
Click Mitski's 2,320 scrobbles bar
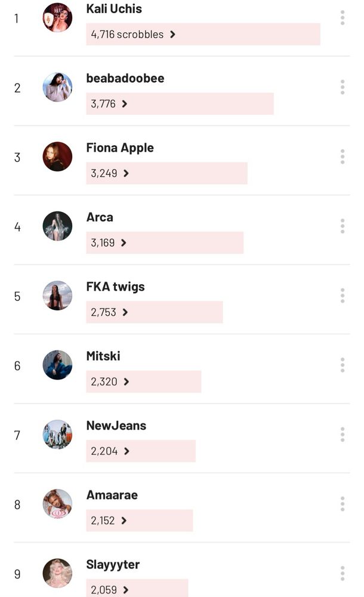(x=144, y=381)
